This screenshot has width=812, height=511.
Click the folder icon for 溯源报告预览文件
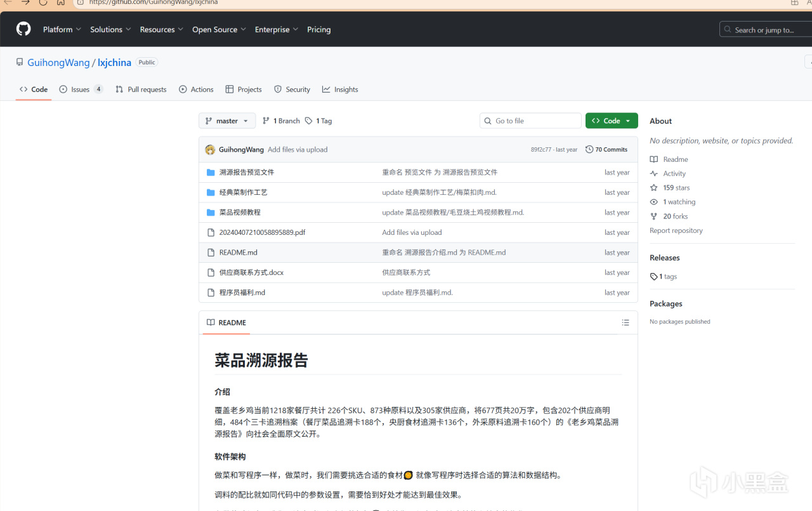[x=211, y=172]
